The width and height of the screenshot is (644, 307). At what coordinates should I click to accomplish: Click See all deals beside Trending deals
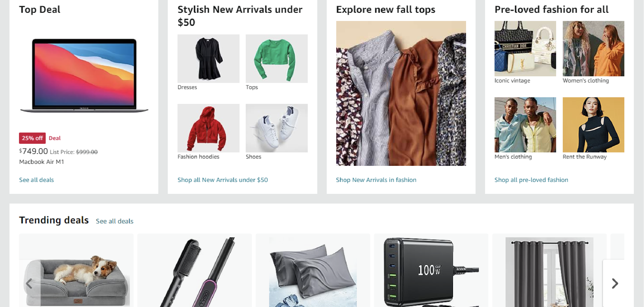click(115, 221)
